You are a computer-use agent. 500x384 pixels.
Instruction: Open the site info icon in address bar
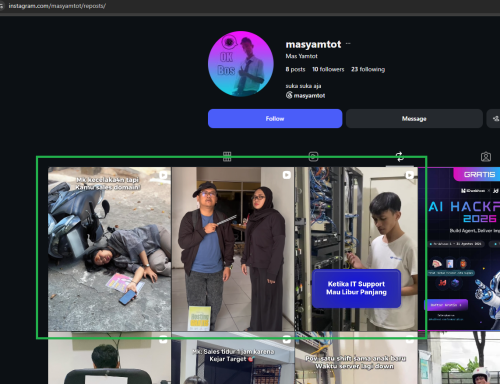pos(2,6)
